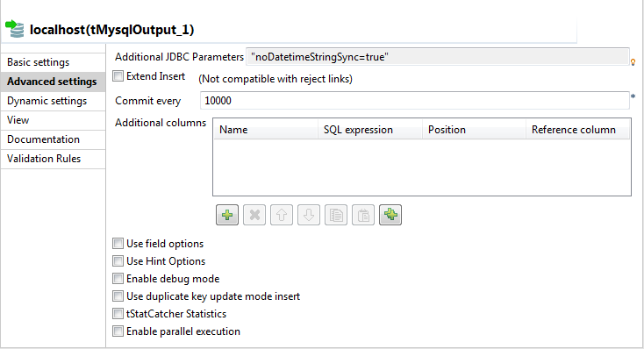Select the Advanced settings tab
Viewport: 644px width, 349px height.
click(x=53, y=82)
